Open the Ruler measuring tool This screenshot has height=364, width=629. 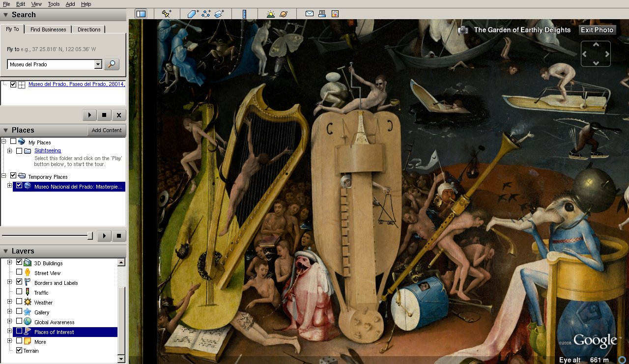coord(244,14)
